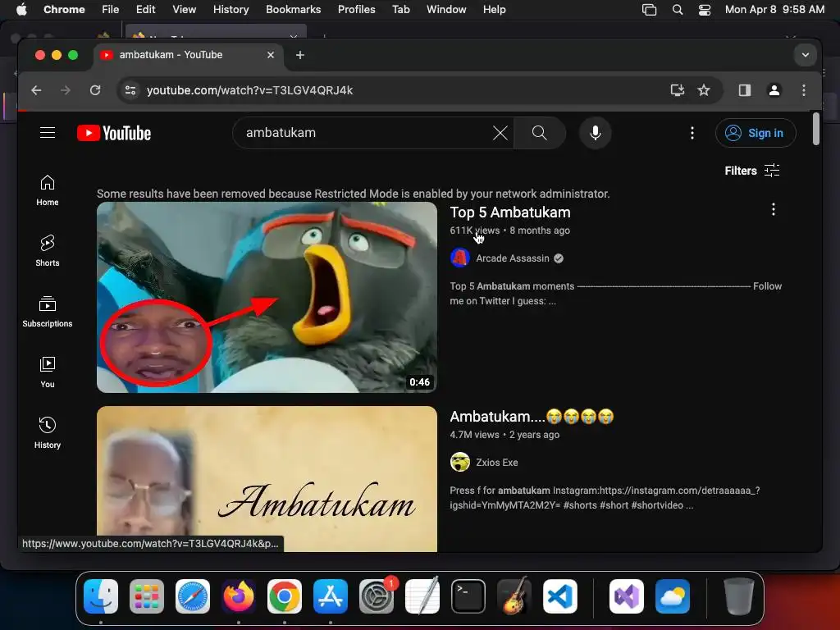Open Filters for search results
Image resolution: width=840 pixels, height=630 pixels.
point(751,171)
